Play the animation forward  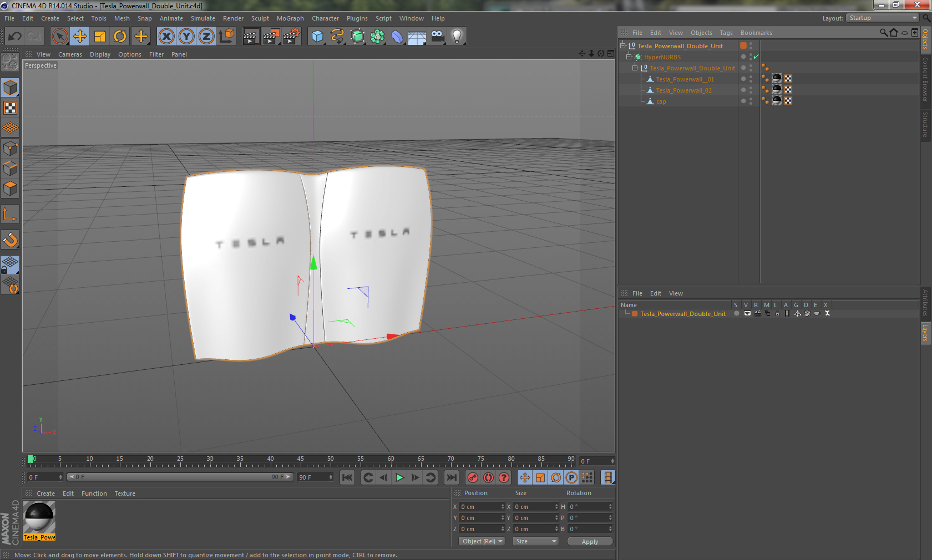point(399,477)
